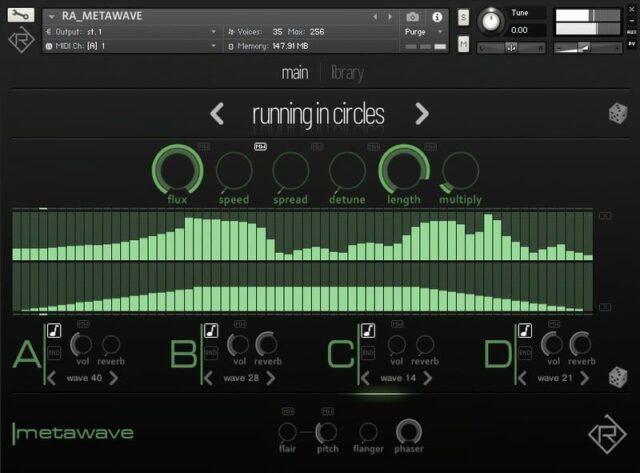Screen dimensions: 640x473
Task: Go to next preset after running in circles
Action: [x=422, y=113]
